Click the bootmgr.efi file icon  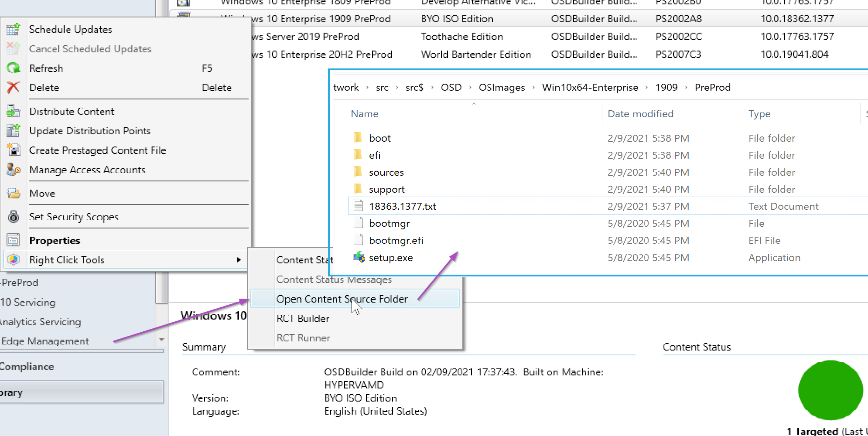point(358,240)
